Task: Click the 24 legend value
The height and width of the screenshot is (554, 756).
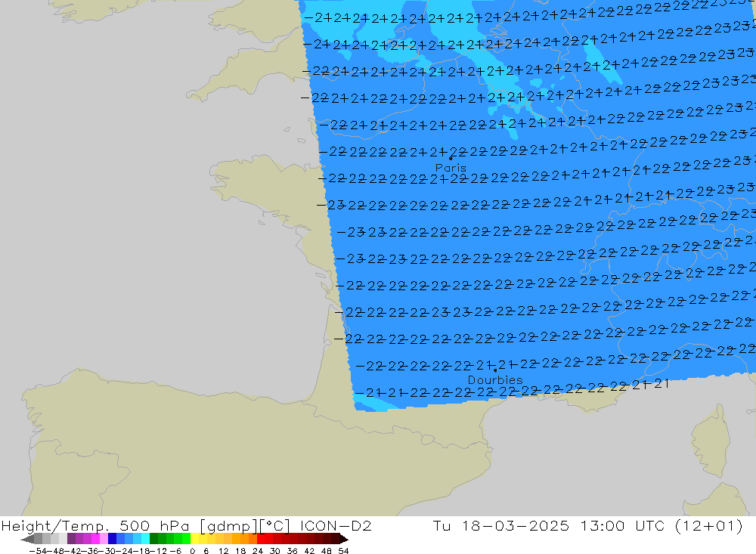Action: click(x=258, y=551)
